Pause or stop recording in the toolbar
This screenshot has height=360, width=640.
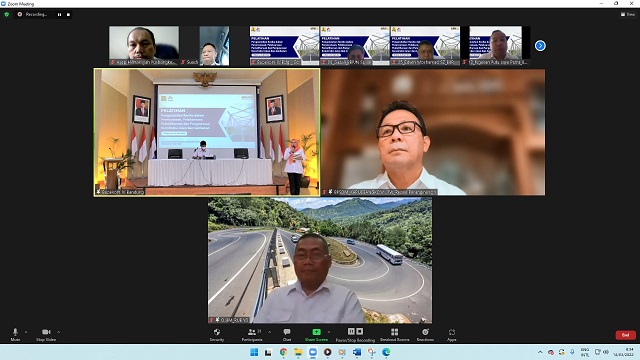[355, 335]
